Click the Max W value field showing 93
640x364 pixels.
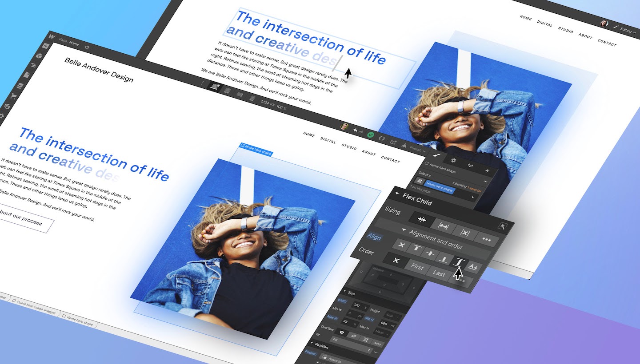pyautogui.click(x=349, y=322)
